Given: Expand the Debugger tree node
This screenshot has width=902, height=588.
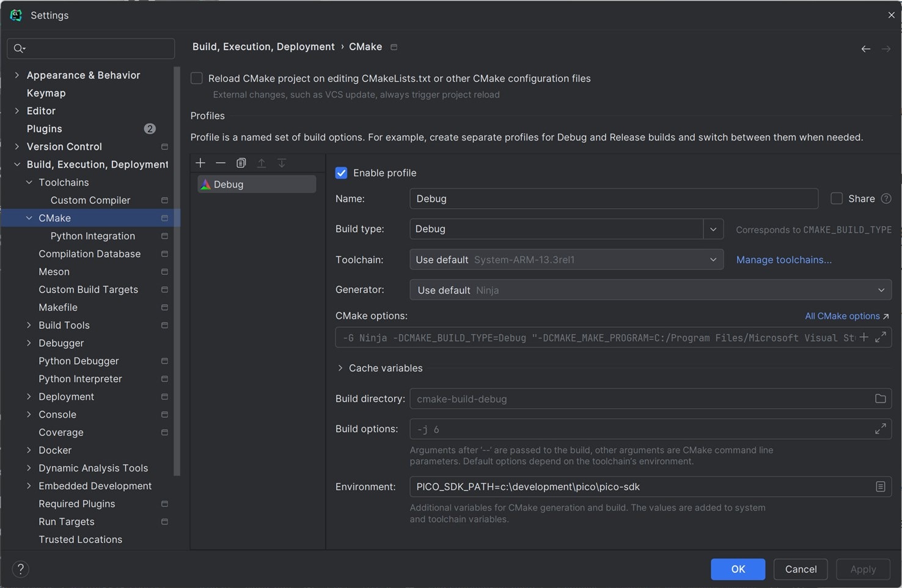Looking at the screenshot, I should click(29, 343).
